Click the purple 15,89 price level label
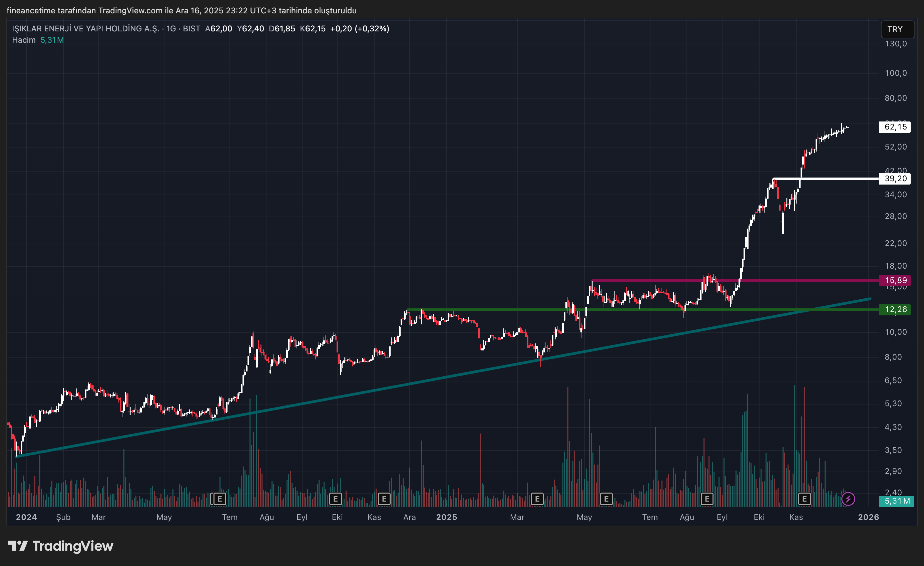 (x=895, y=280)
